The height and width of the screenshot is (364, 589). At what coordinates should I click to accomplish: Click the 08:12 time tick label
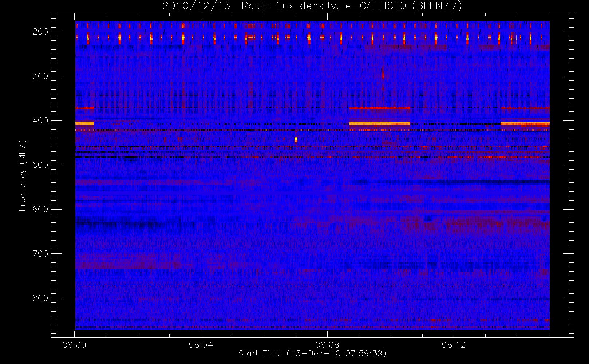[454, 345]
